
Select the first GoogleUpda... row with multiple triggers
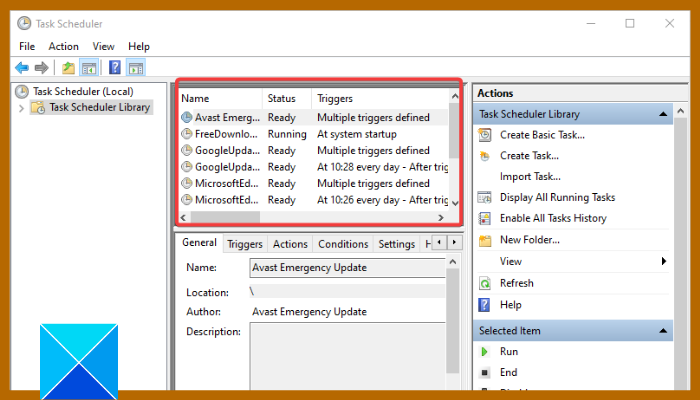313,150
